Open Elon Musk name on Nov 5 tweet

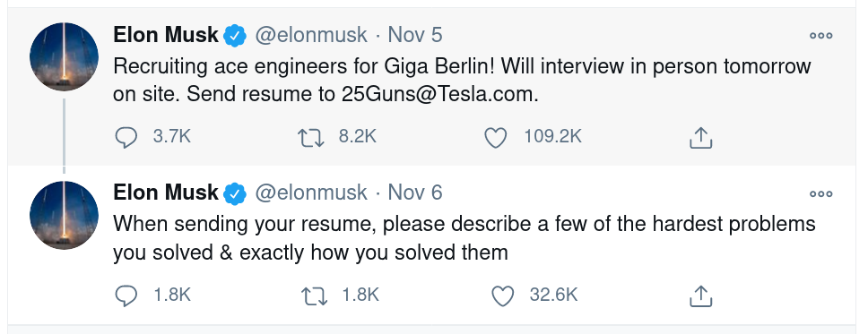[x=166, y=35]
